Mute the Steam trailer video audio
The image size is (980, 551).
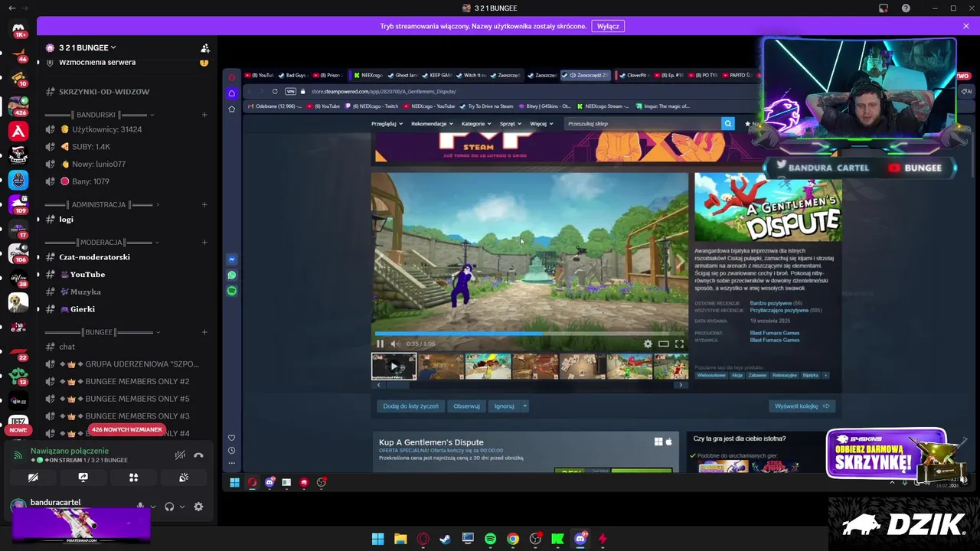pyautogui.click(x=395, y=344)
